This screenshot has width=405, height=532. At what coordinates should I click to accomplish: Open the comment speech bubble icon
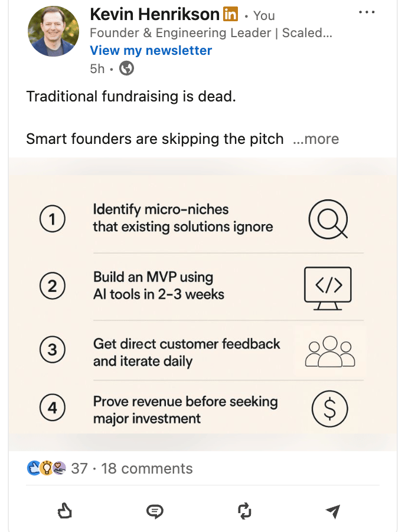155,511
